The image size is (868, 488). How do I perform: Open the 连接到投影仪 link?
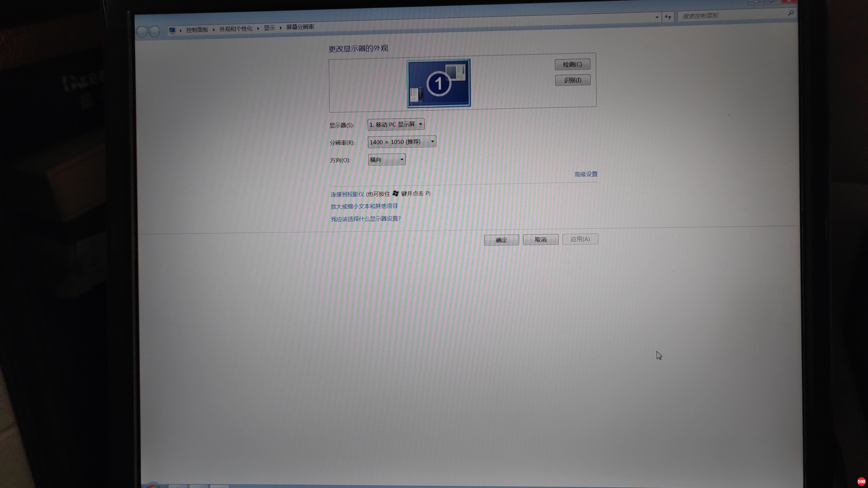(x=347, y=194)
